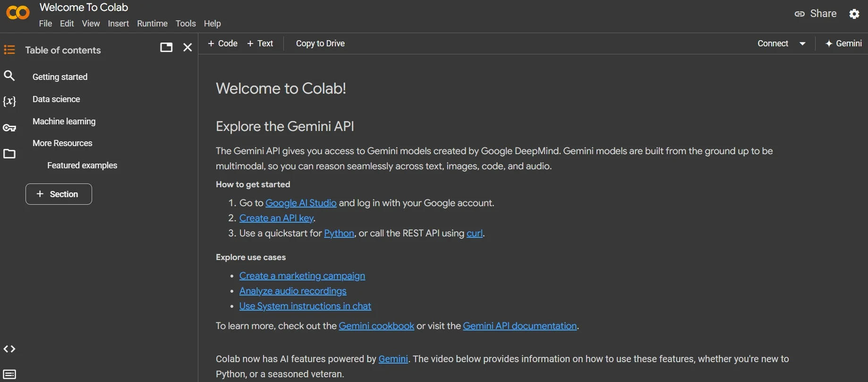This screenshot has width=868, height=382.
Task: Open the curl REST API link
Action: (x=475, y=234)
